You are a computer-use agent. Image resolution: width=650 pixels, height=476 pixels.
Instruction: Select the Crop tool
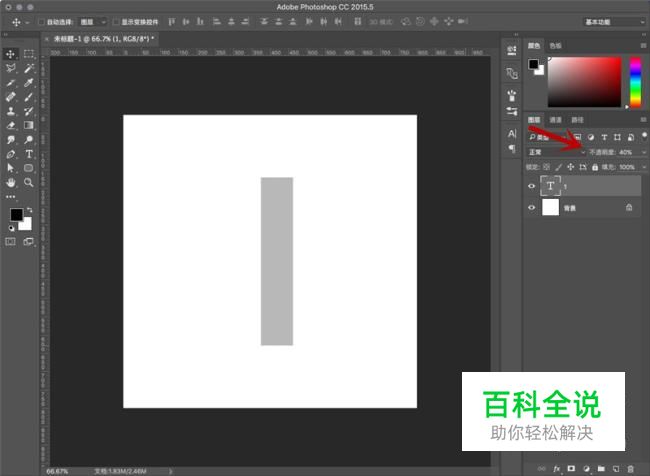pyautogui.click(x=10, y=83)
